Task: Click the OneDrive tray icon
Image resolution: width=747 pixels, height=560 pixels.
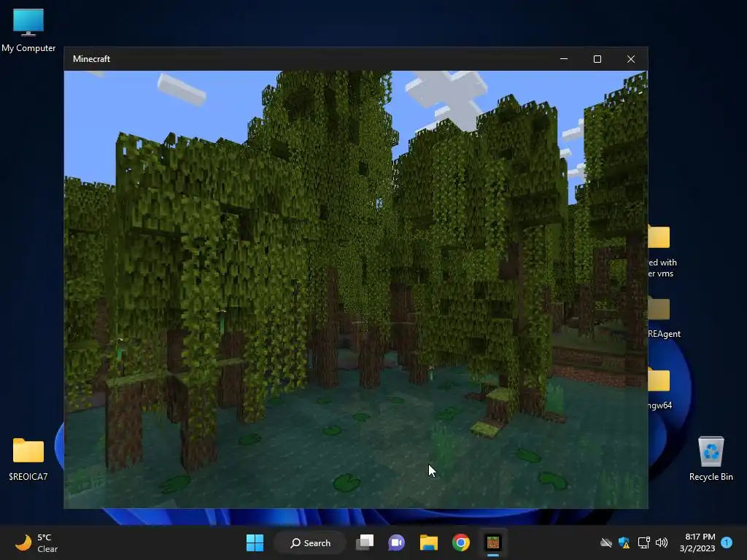Action: coord(606,542)
